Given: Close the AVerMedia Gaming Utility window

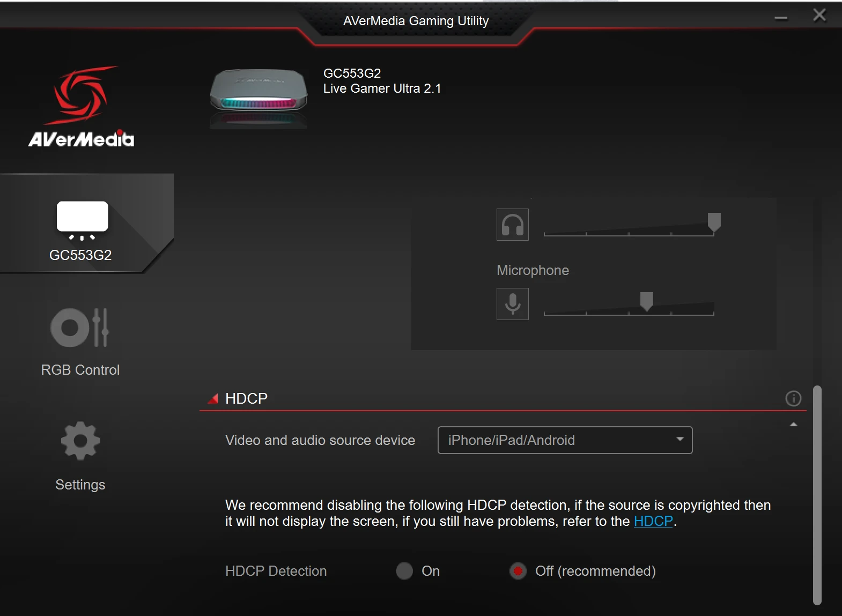Looking at the screenshot, I should pos(819,16).
